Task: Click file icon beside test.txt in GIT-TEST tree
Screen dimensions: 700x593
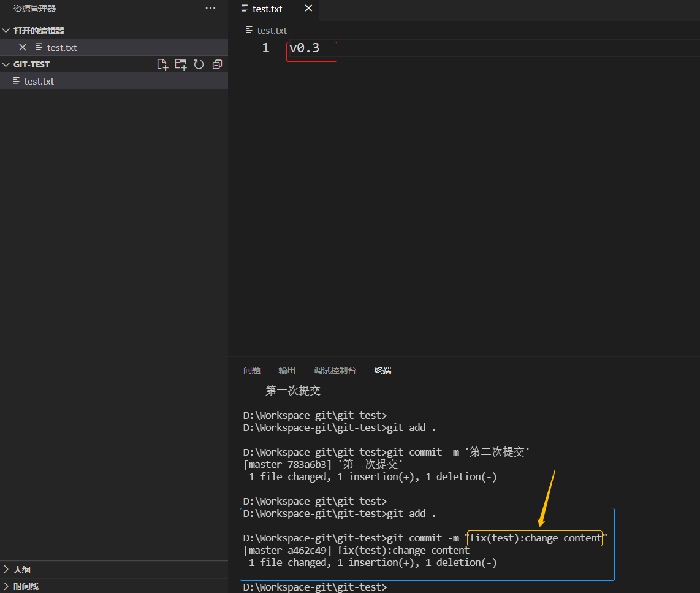Action: click(17, 81)
